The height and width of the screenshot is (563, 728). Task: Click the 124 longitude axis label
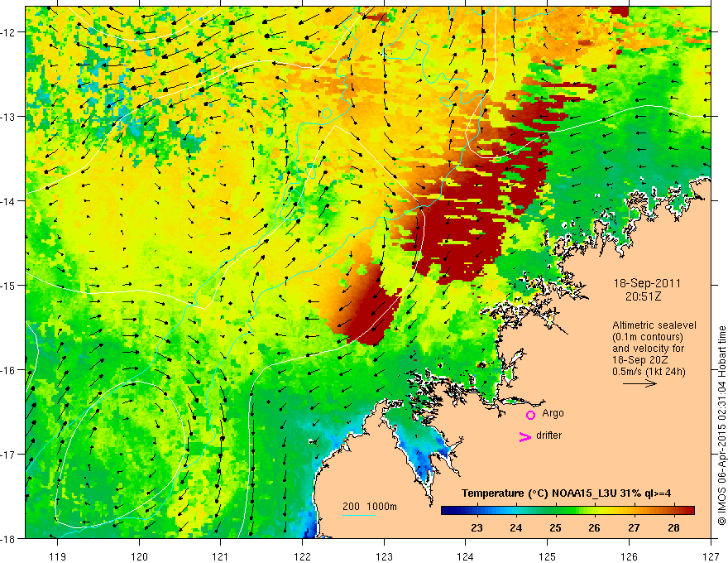point(466,557)
